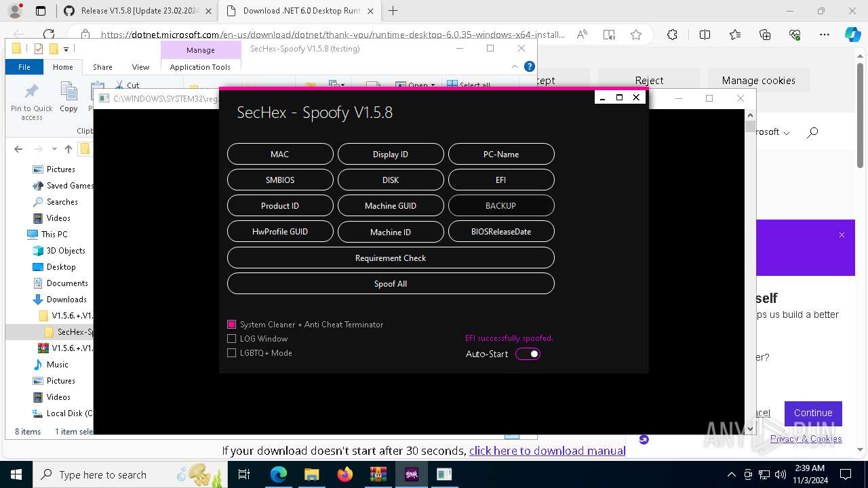Click the Spoof All button
The image size is (868, 488).
pyautogui.click(x=391, y=283)
